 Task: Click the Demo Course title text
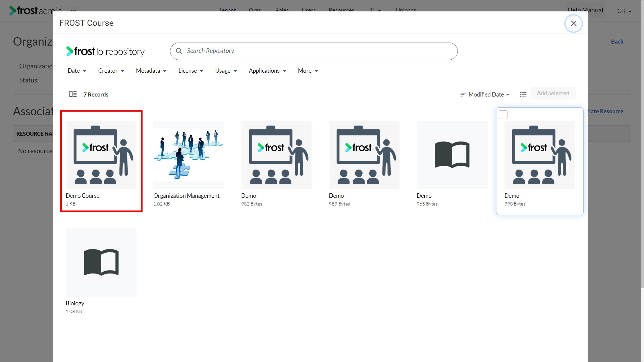(83, 196)
